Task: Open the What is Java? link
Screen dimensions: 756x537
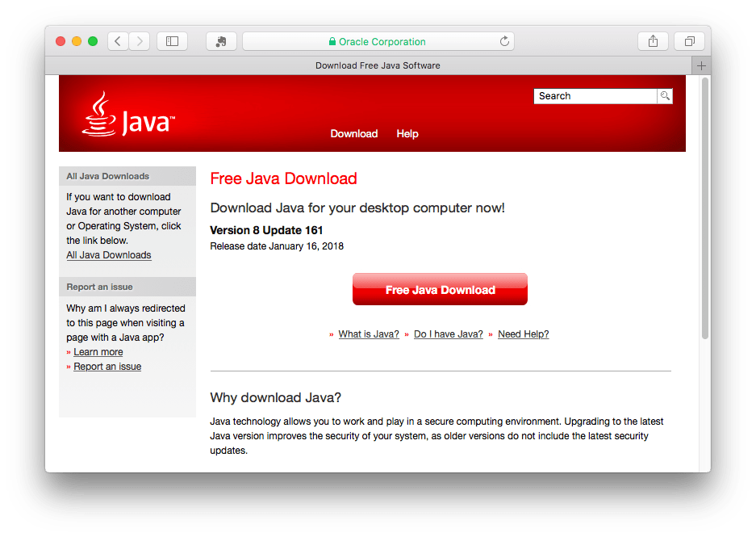Action: point(369,334)
